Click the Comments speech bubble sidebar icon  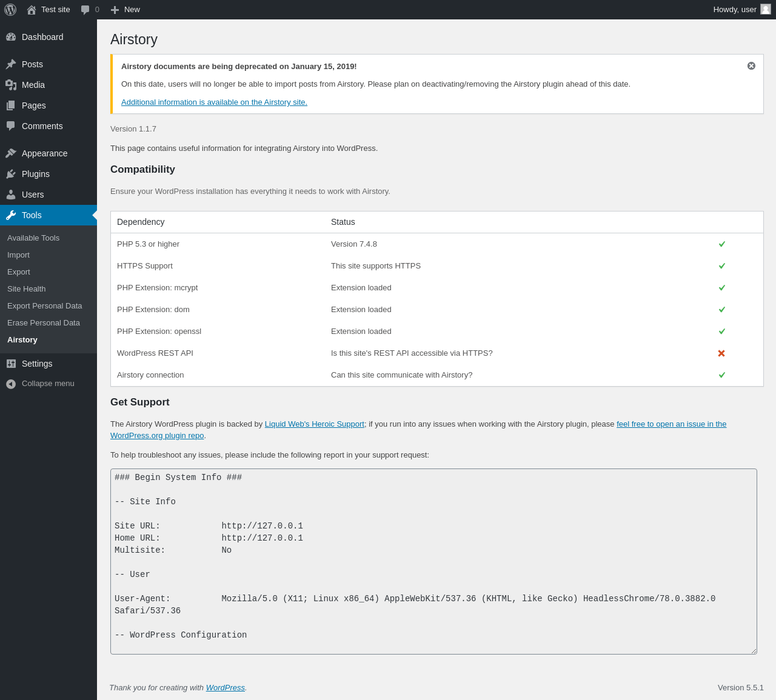11,126
